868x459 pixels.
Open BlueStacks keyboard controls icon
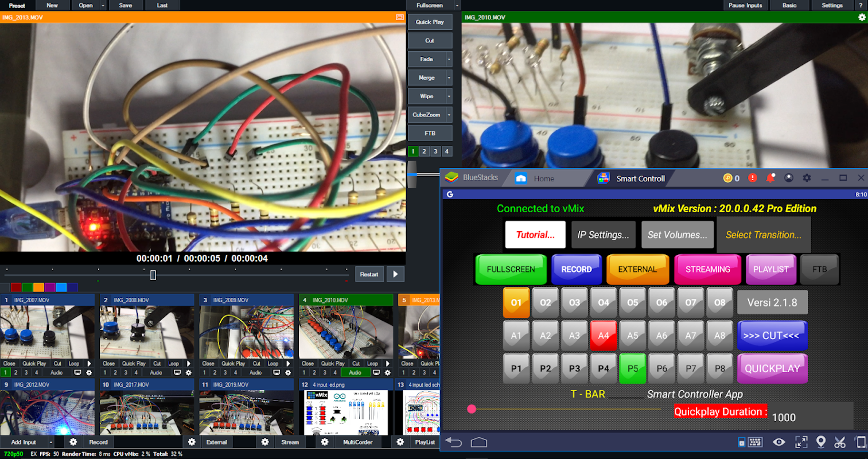755,442
